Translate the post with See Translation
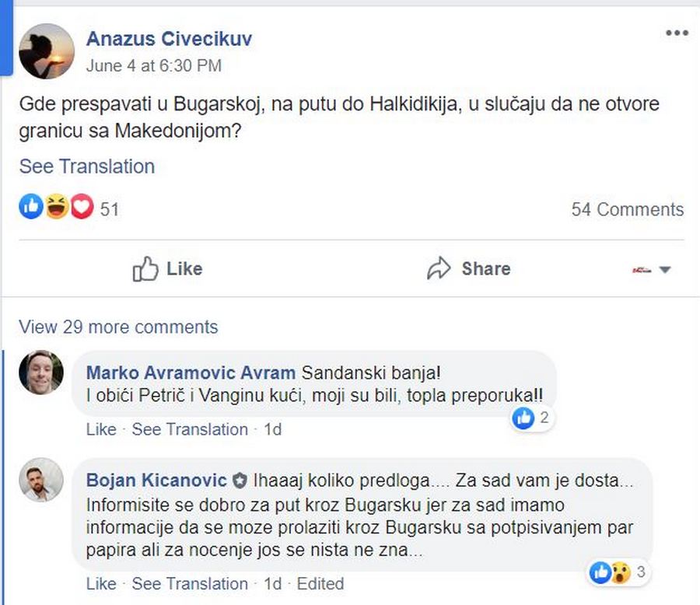The image size is (700, 605). [x=87, y=166]
